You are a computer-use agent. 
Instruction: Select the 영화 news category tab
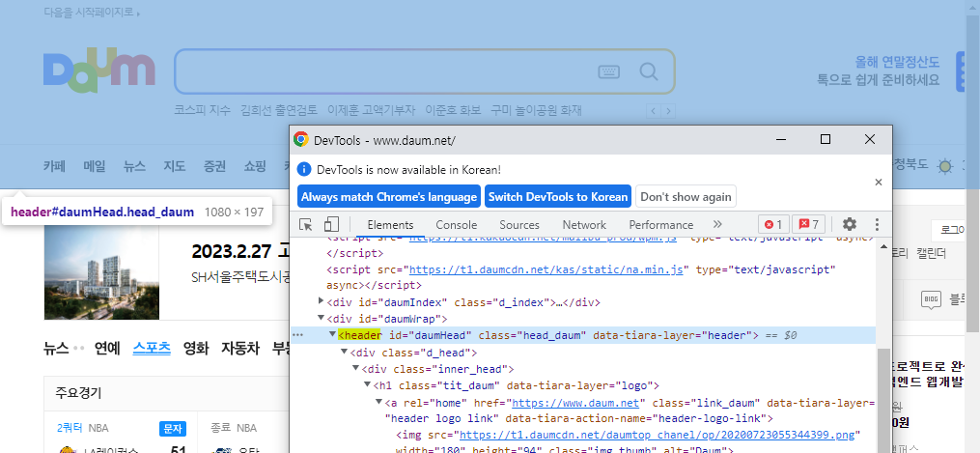(x=196, y=348)
